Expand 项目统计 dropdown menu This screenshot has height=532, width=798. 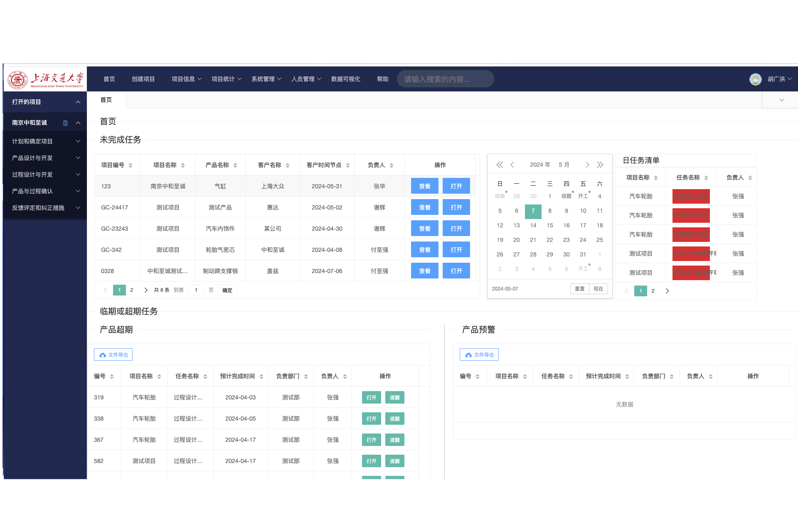click(x=227, y=79)
